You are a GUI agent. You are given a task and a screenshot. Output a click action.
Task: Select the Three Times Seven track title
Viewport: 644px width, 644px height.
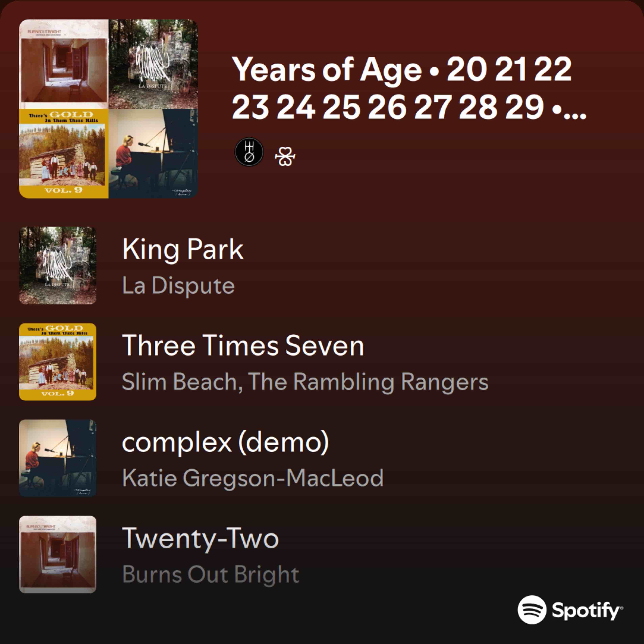point(243,346)
